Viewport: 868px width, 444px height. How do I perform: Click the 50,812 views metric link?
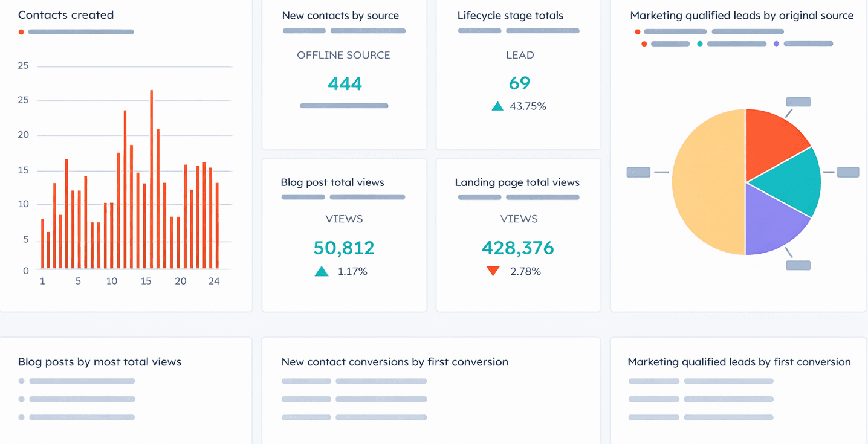[344, 248]
